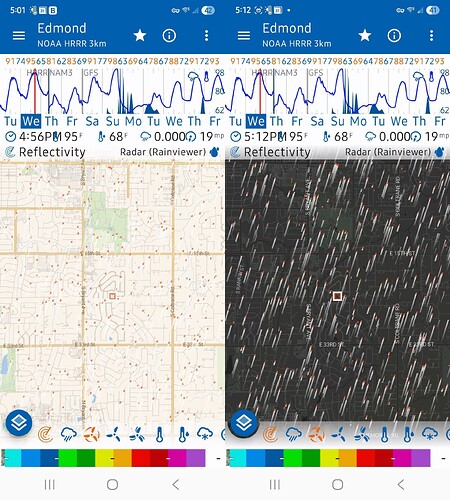Tap the favorite star in right screenshot
Image resolution: width=450 pixels, height=500 pixels.
click(x=365, y=35)
